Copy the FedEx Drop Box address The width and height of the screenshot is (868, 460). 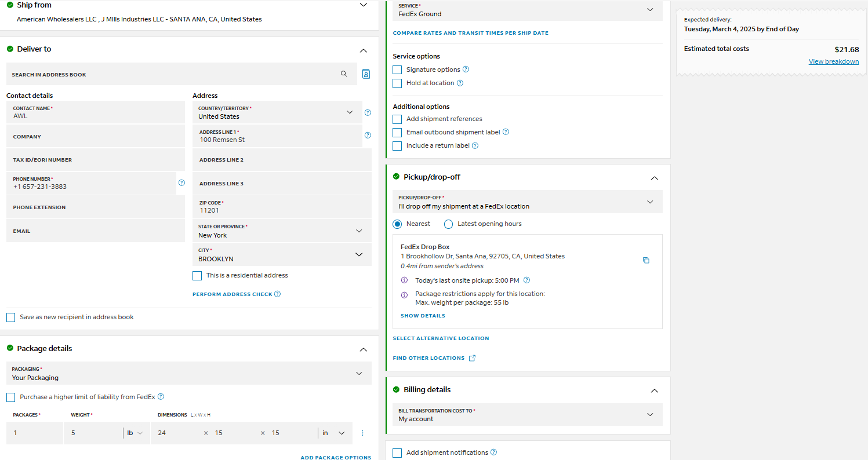coord(646,260)
